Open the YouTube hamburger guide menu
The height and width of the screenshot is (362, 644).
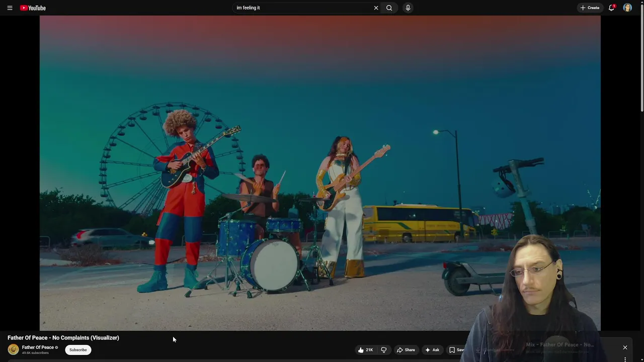(10, 8)
